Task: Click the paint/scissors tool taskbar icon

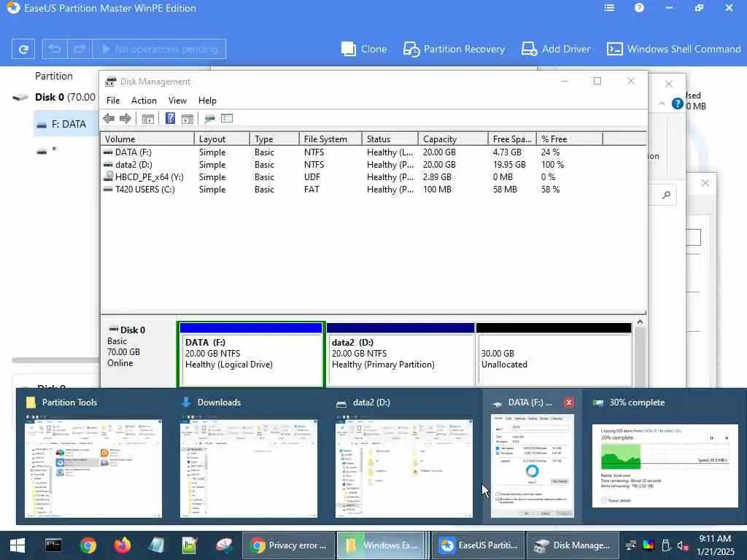Action: click(x=224, y=545)
